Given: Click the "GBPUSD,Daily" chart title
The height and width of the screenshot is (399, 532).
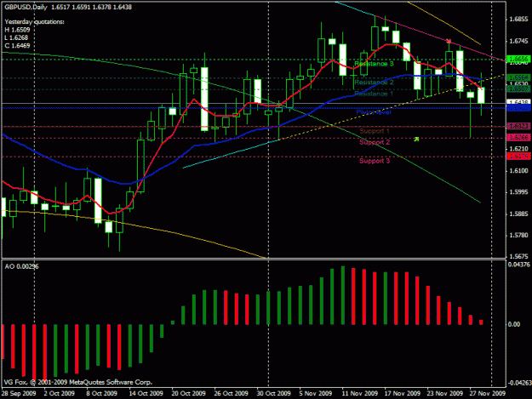Looking at the screenshot, I should pyautogui.click(x=26, y=7).
